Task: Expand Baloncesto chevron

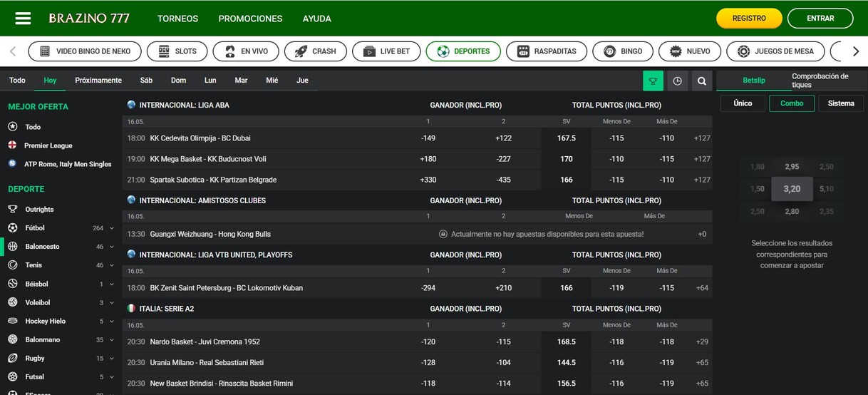Action: point(111,247)
